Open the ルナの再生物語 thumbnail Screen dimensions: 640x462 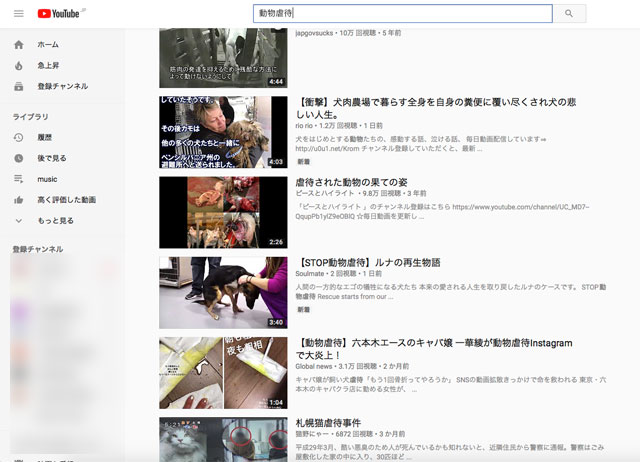[x=223, y=293]
